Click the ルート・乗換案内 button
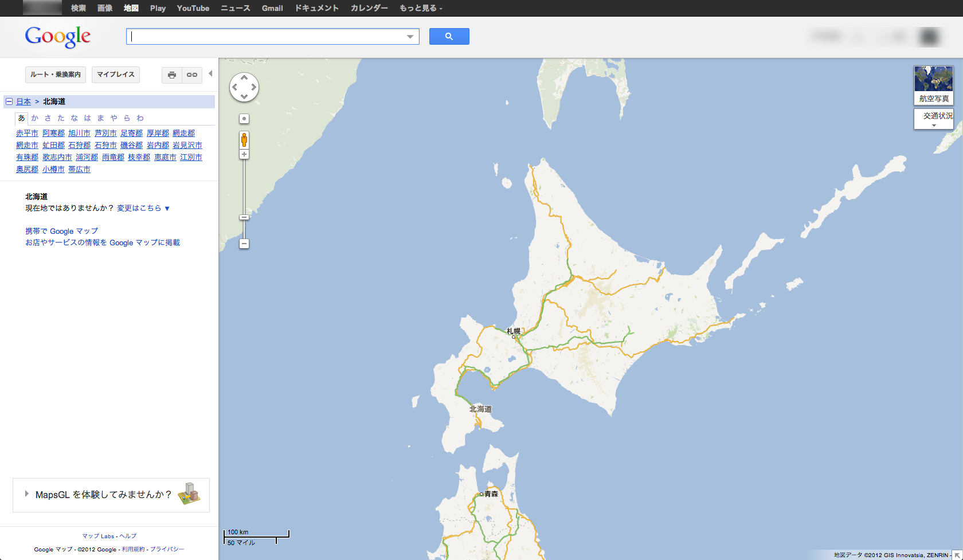 (x=56, y=75)
